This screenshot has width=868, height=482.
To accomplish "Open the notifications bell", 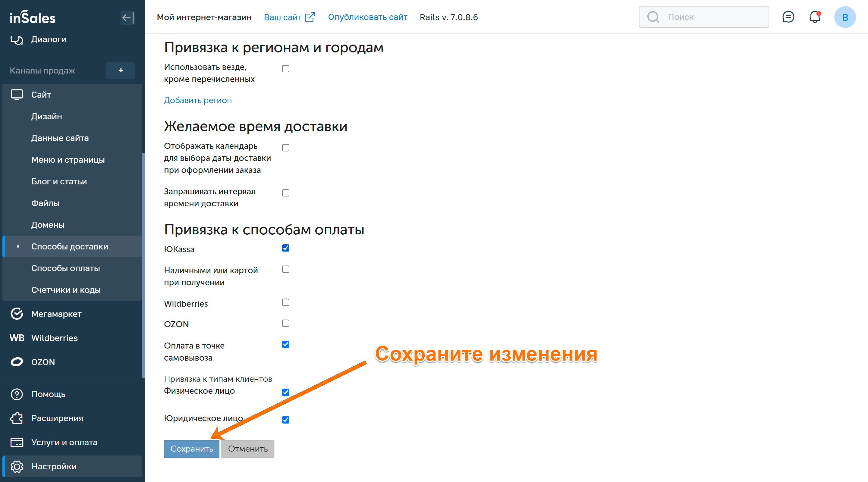I will (x=814, y=17).
